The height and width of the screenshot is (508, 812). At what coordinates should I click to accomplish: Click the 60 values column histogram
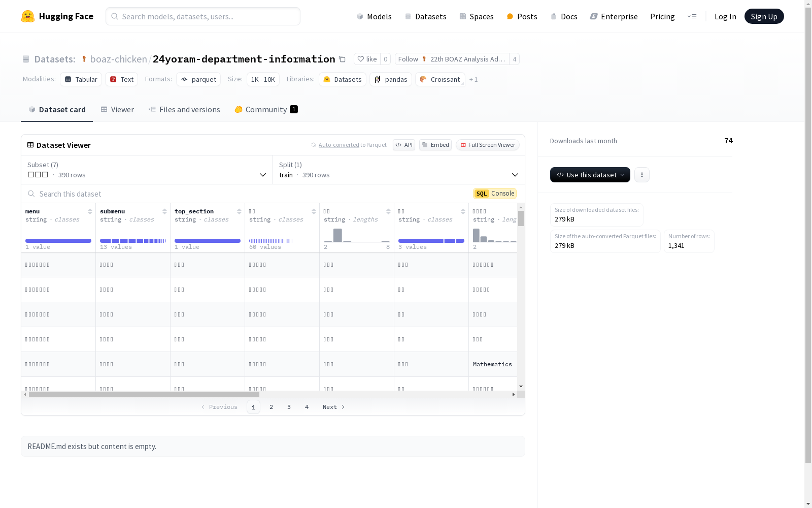pyautogui.click(x=271, y=241)
